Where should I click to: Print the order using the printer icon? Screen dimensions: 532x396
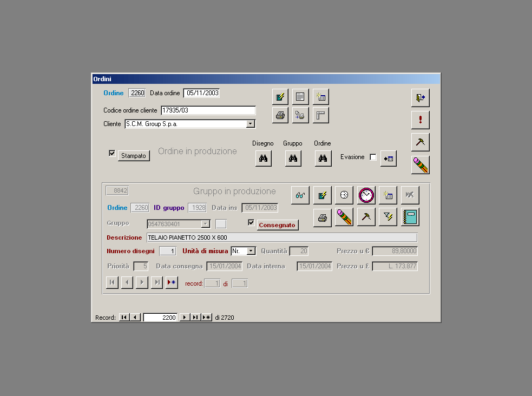[x=280, y=115]
